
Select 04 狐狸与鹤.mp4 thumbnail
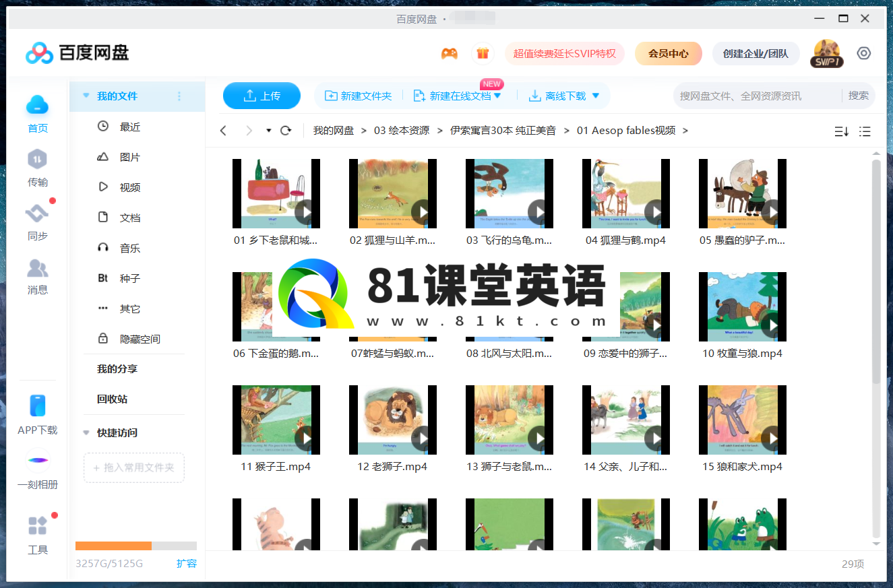[x=626, y=194]
